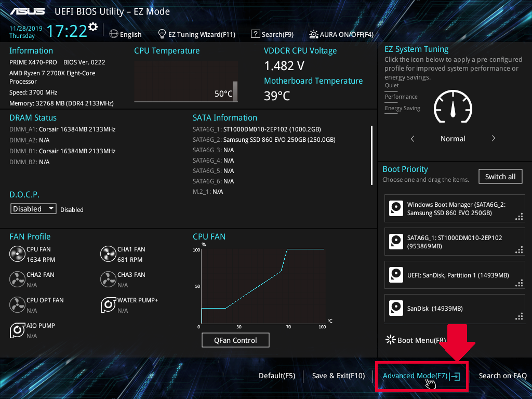Click the Advanced Mode exit arrow icon
Screen dimensions: 532x399
[455, 376]
